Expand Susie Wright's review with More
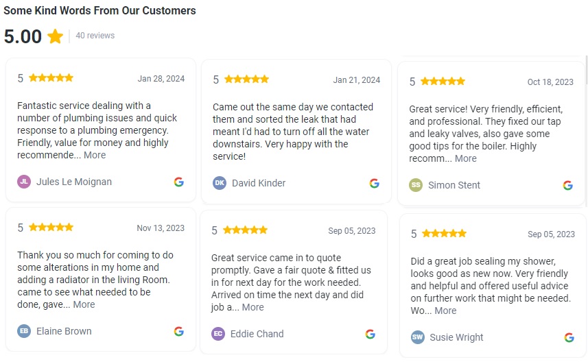Screen dimensions: 588x364 coord(445,311)
